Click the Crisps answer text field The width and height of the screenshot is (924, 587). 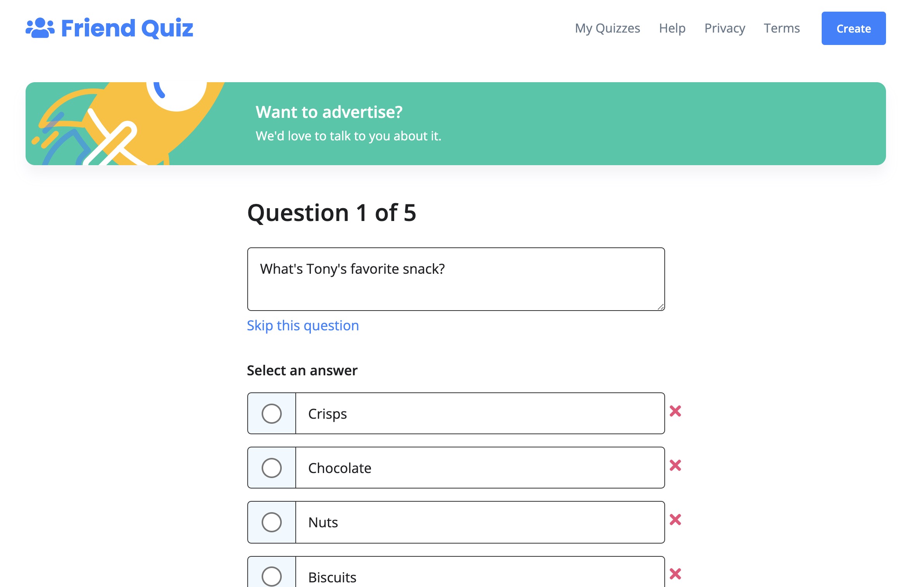[480, 413]
